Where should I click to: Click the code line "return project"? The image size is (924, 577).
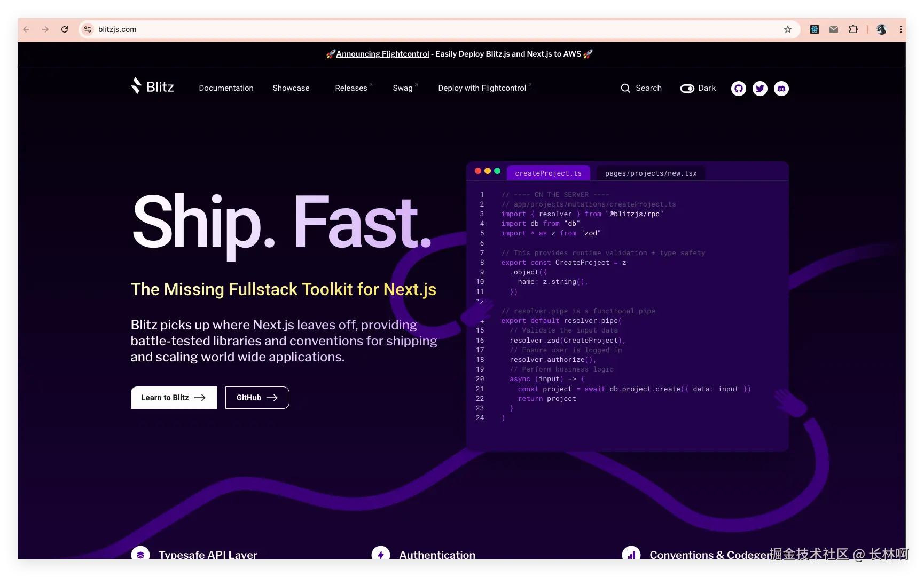(547, 399)
